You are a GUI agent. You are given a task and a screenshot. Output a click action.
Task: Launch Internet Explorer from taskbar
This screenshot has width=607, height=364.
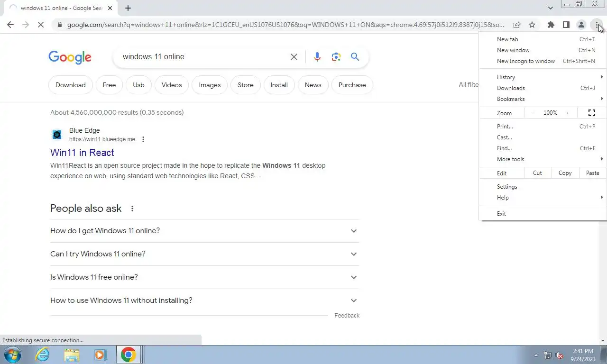[43, 355]
